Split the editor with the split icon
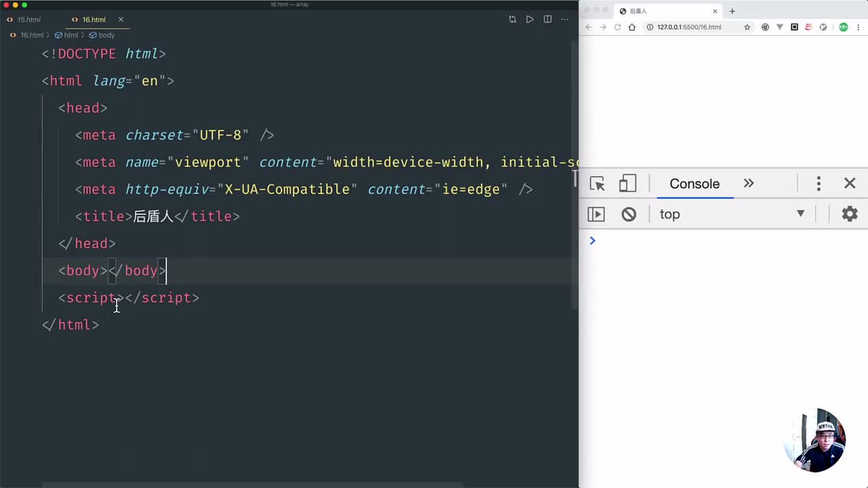Viewport: 868px width, 488px height. pos(547,20)
